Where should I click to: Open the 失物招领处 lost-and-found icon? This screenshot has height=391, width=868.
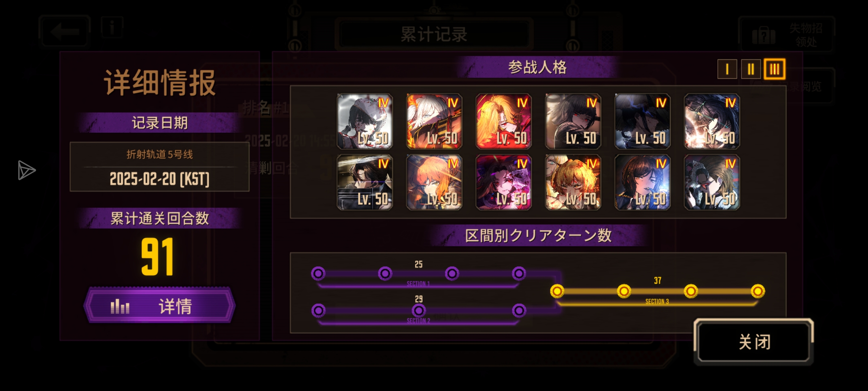(787, 35)
